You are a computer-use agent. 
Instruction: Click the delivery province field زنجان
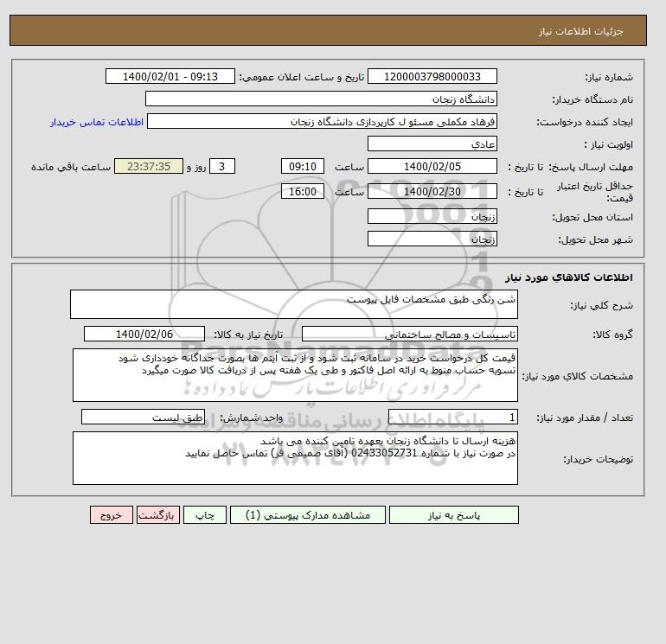432,216
